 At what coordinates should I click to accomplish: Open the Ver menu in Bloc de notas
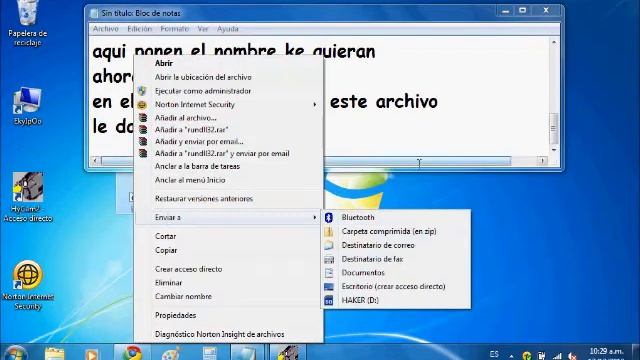(x=203, y=29)
